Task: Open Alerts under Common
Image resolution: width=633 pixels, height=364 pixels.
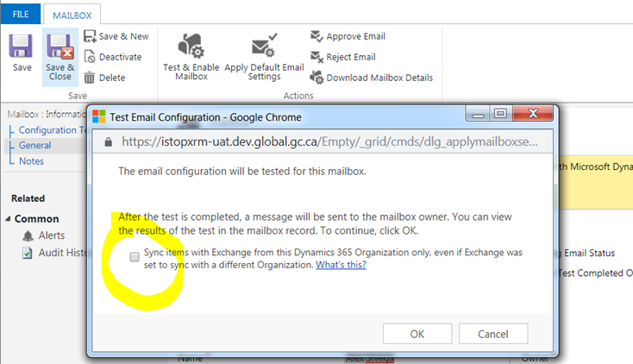Action: [51, 235]
